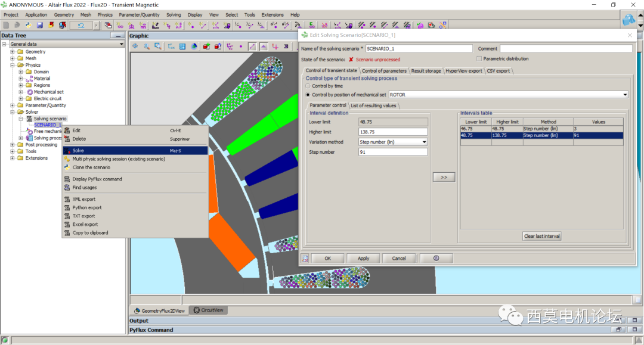Open the ROTOR mechanical set dropdown

pyautogui.click(x=624, y=95)
